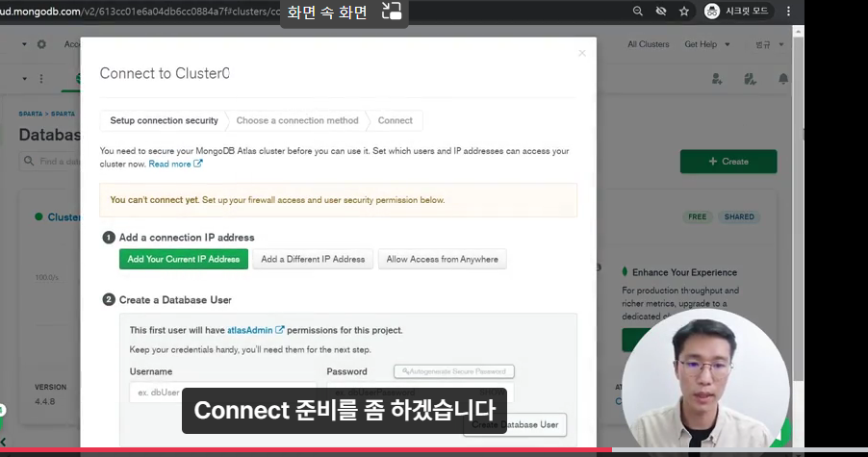The image size is (868, 457).
Task: Focus the Username input field
Action: 222,393
